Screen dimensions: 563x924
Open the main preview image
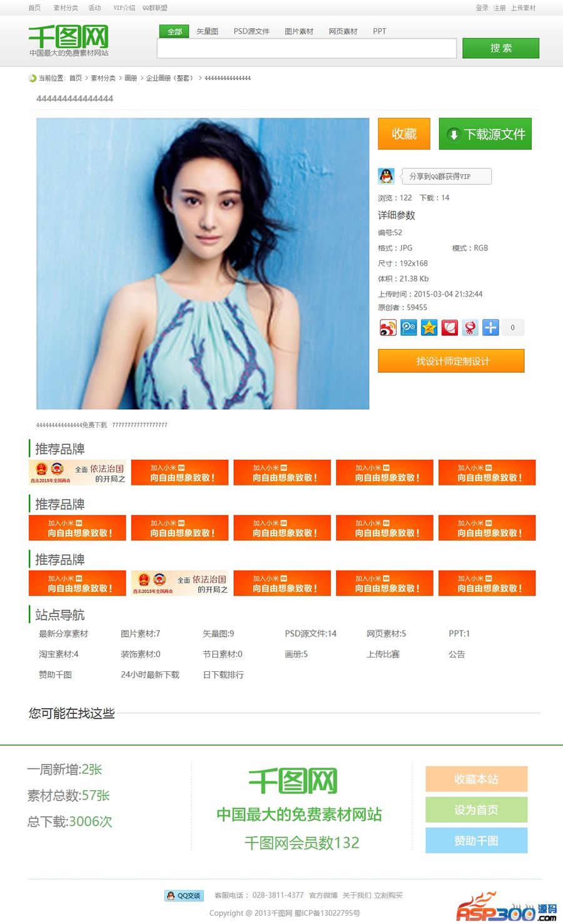tap(203, 264)
